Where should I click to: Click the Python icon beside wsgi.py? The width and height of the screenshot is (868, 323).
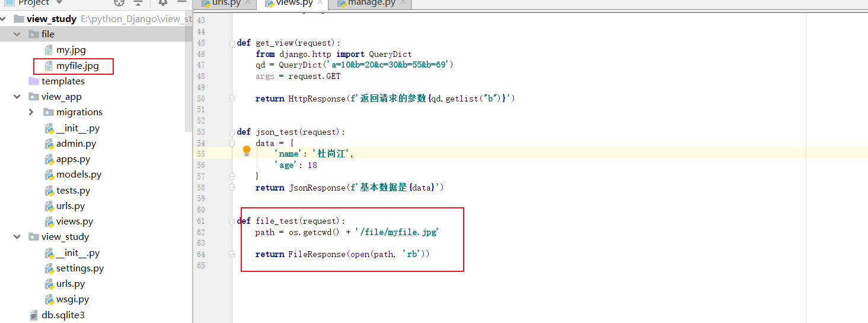coord(49,299)
